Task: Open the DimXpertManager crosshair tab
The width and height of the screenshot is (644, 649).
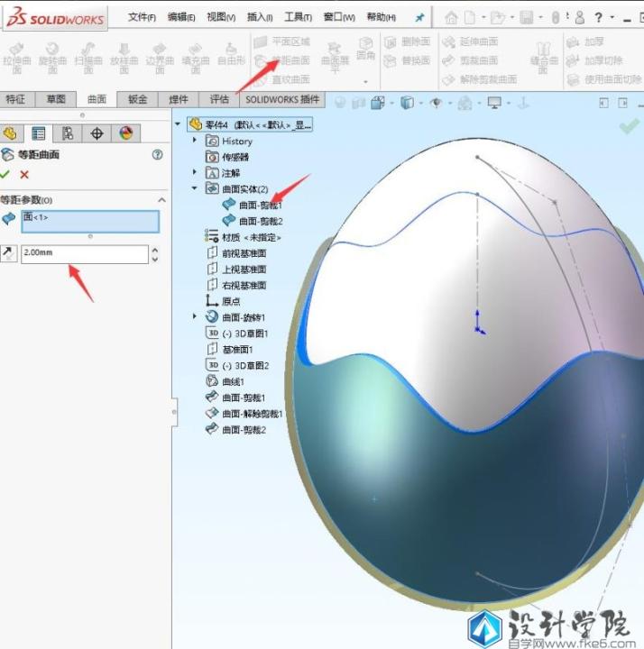Action: tap(97, 133)
